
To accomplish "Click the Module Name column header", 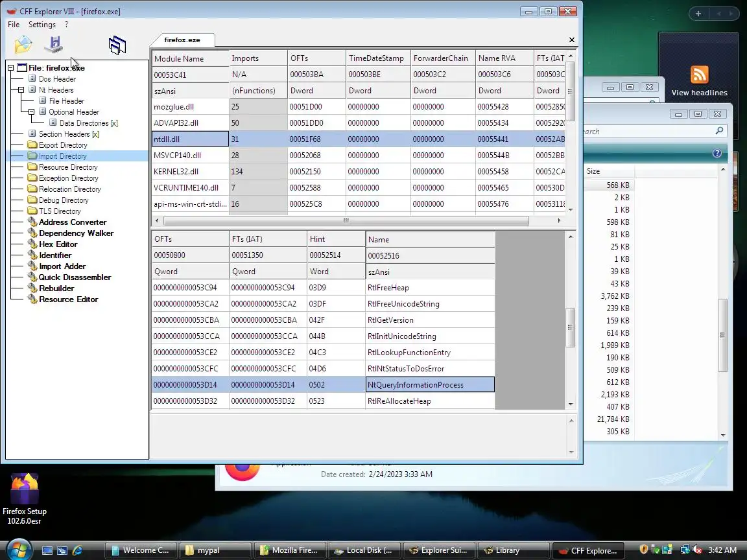I will (x=190, y=58).
